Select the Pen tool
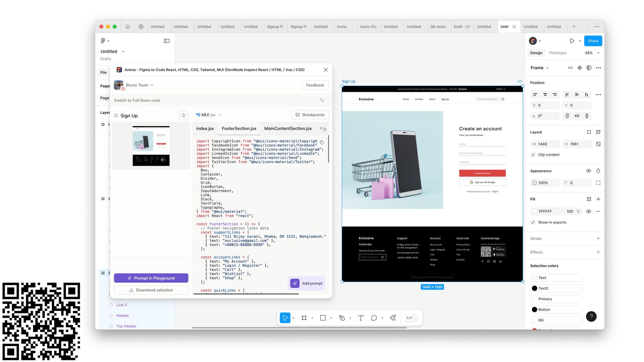Screen dimensions: 644x362 coord(342,318)
